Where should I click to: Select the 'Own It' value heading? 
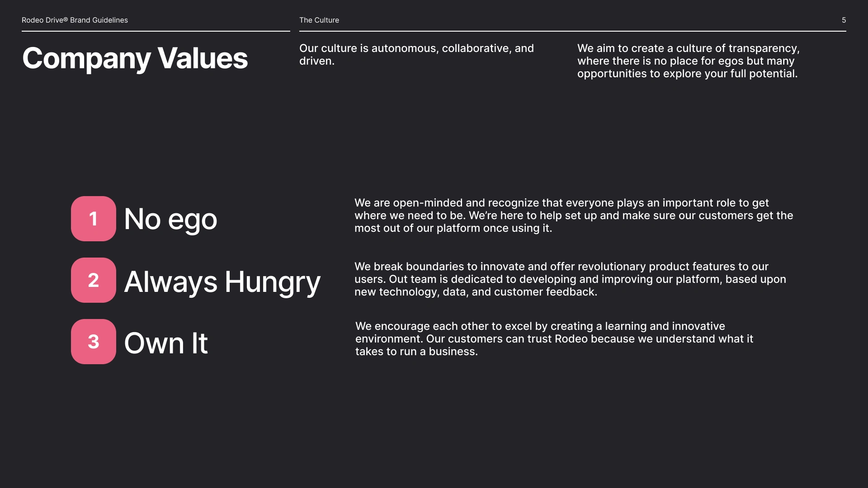[x=165, y=343]
